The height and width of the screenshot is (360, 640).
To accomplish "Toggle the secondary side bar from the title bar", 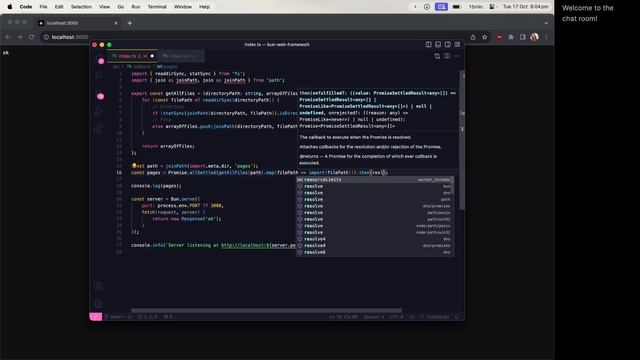I will [448, 44].
